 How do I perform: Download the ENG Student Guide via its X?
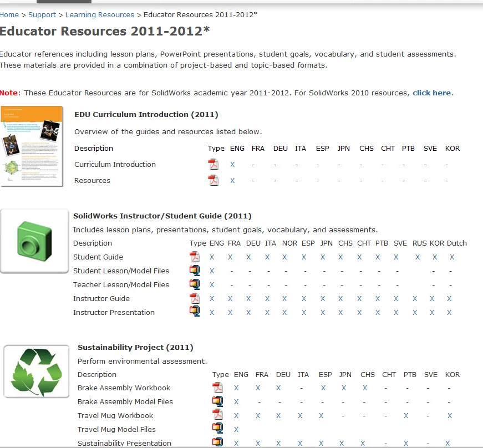point(212,257)
